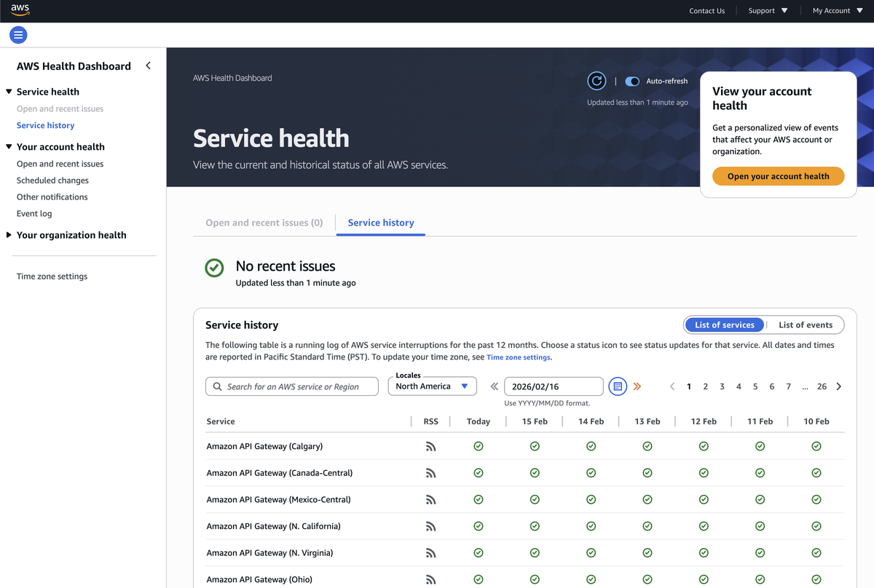Select the List of services view
This screenshot has height=588, width=874.
tap(725, 325)
